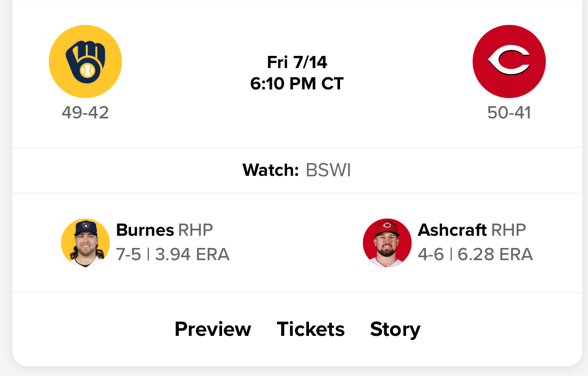588x376 pixels.
Task: Click the Cincinnati Reds C logo
Action: tap(509, 61)
